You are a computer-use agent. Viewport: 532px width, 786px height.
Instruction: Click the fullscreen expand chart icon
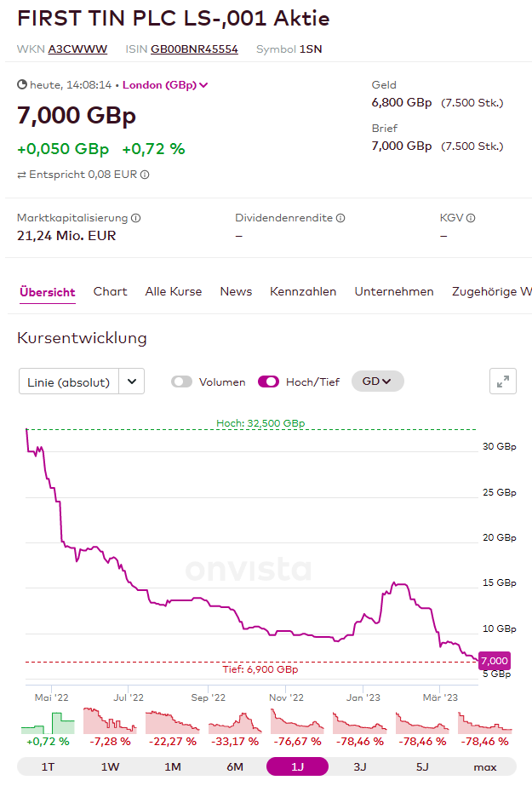click(x=503, y=382)
